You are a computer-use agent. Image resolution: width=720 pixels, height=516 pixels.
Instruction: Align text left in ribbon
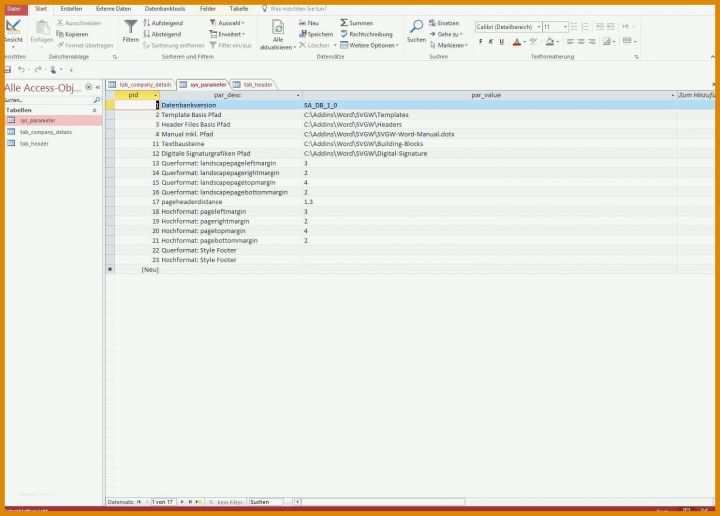click(x=570, y=42)
